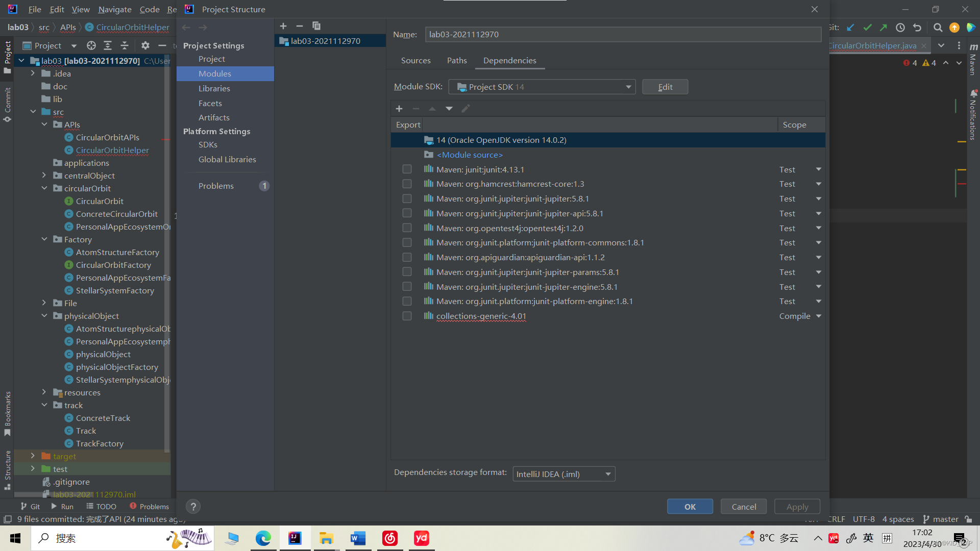This screenshot has width=980, height=551.
Task: Click the copy module icon
Action: (x=316, y=26)
